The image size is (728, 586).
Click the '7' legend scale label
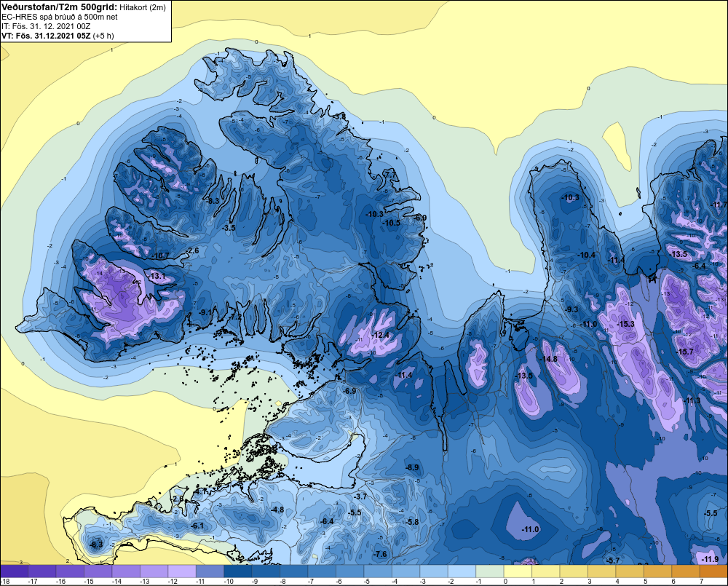(x=701, y=582)
